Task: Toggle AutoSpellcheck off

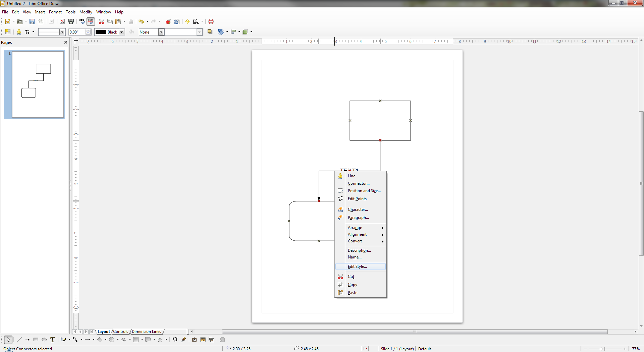Action: (91, 21)
